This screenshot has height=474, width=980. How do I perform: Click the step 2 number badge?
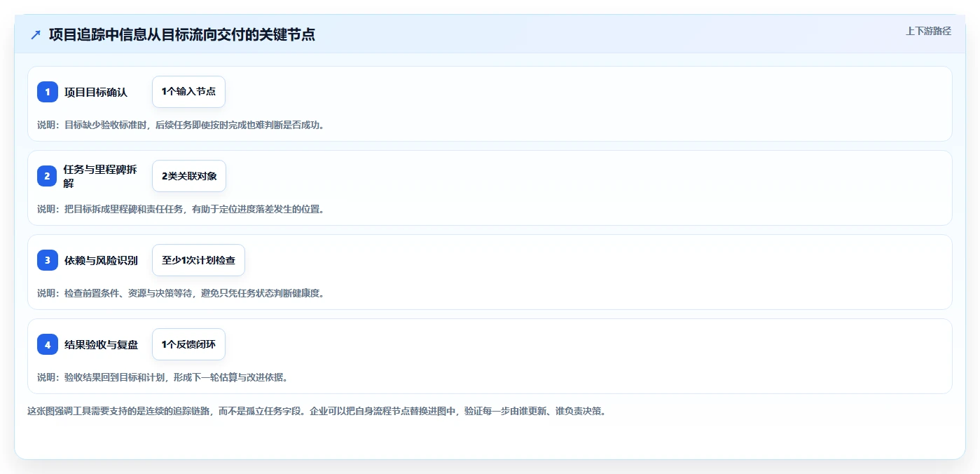tap(48, 176)
